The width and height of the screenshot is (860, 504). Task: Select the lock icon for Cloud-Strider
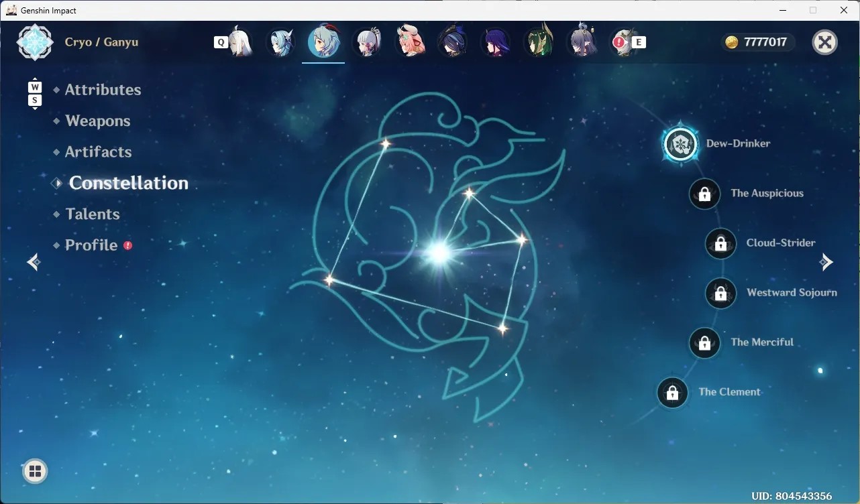[721, 243]
